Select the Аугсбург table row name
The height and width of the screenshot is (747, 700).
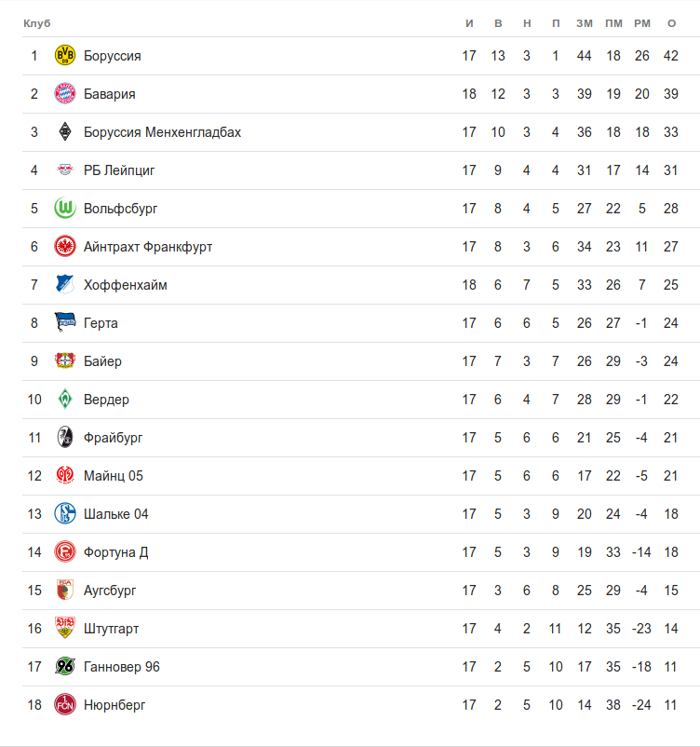click(x=110, y=591)
